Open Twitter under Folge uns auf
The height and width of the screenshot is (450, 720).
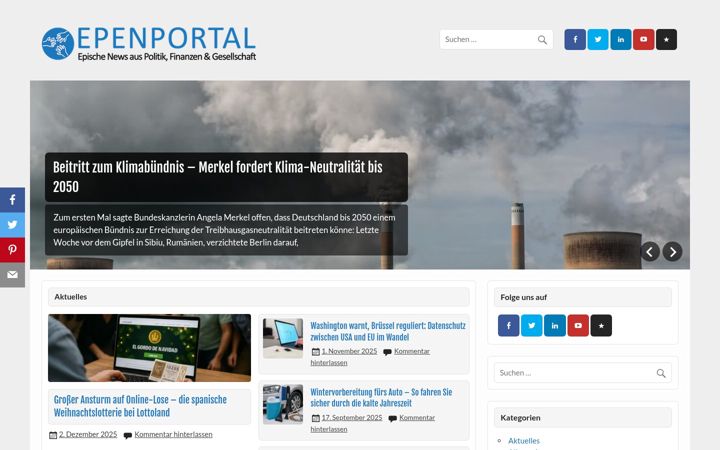point(532,326)
